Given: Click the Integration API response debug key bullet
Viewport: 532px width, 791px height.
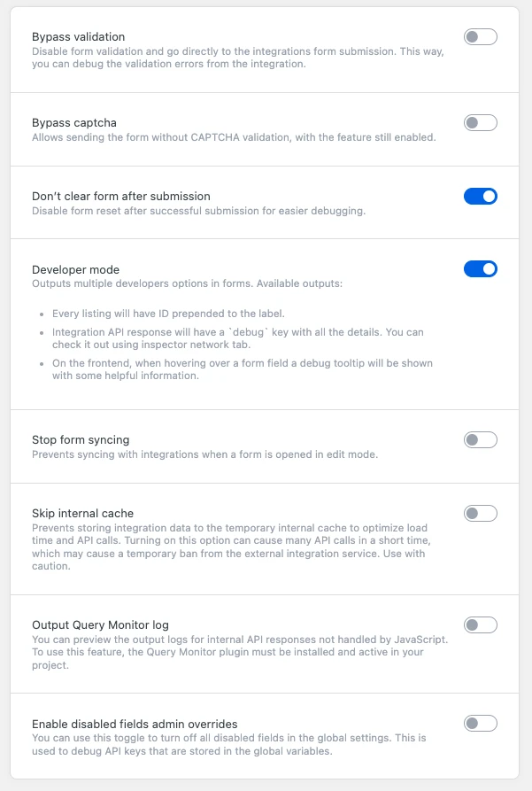Looking at the screenshot, I should coord(237,338).
